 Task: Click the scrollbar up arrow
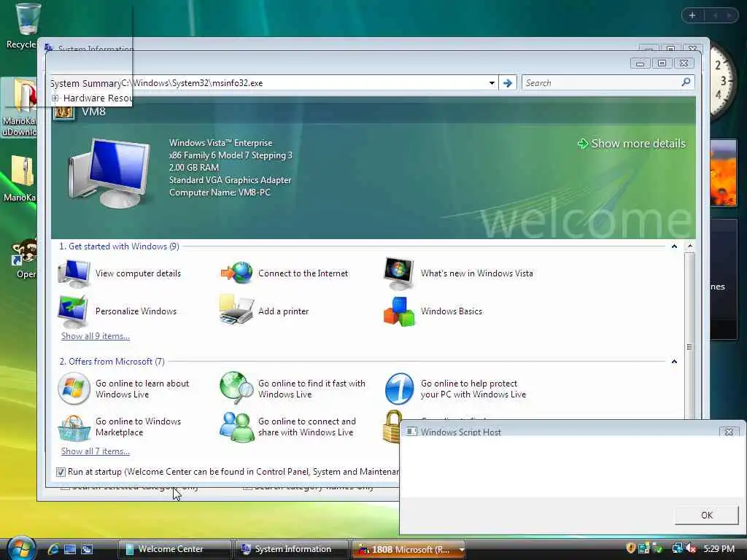[x=689, y=246]
